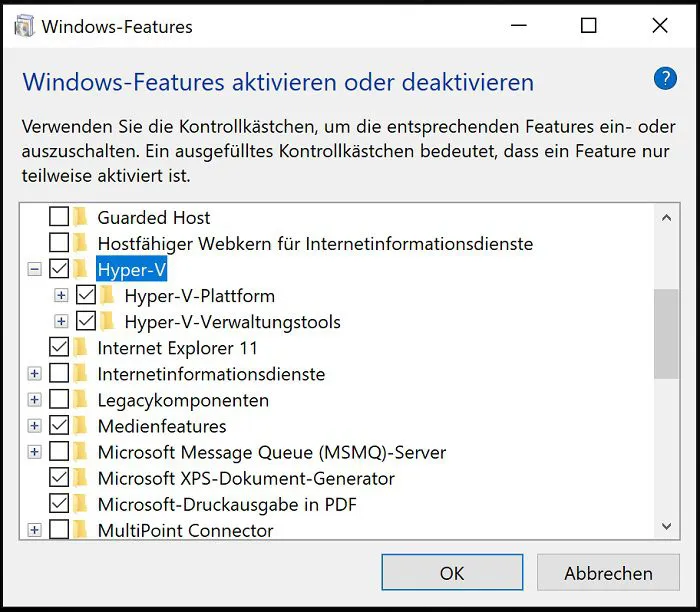The image size is (700, 612).
Task: Collapse the Hyper-V tree node
Action: [x=34, y=269]
